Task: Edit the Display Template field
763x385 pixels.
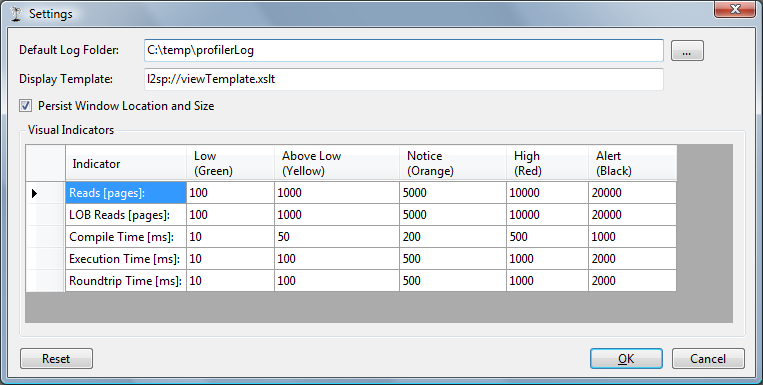Action: click(404, 79)
